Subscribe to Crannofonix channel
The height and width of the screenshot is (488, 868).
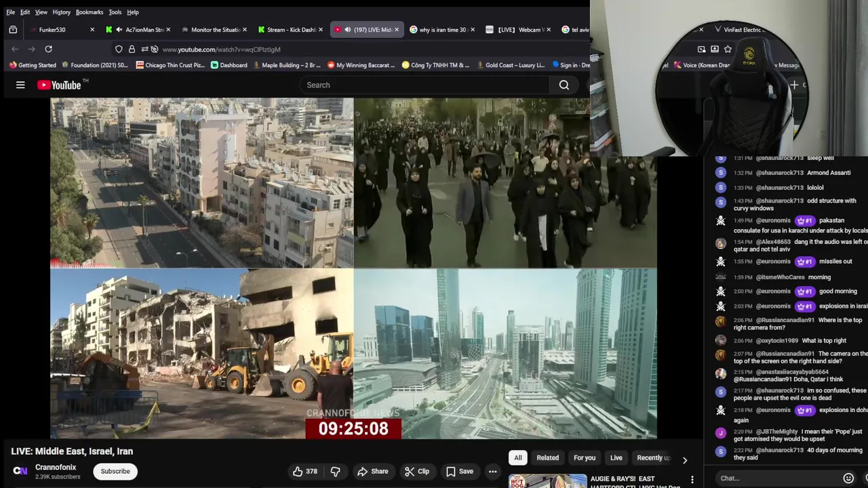(115, 471)
